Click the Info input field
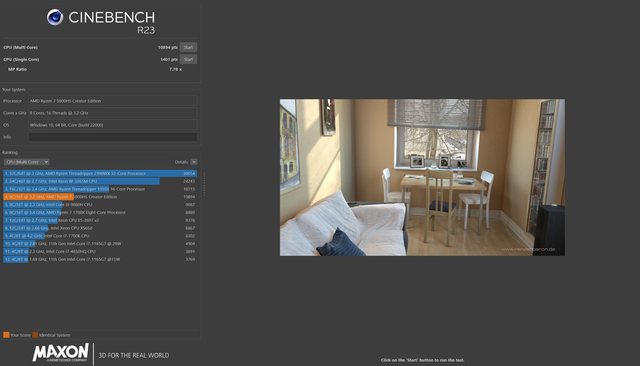This screenshot has width=640, height=366. click(x=113, y=137)
